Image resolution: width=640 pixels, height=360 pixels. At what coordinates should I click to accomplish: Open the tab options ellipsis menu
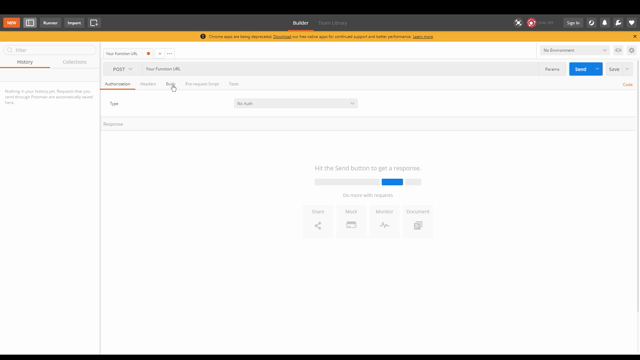tap(169, 53)
